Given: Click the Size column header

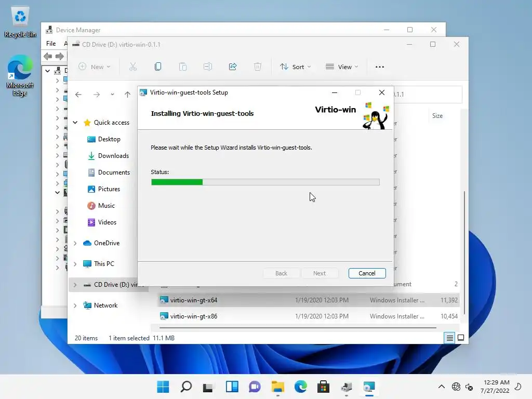Looking at the screenshot, I should (437, 116).
